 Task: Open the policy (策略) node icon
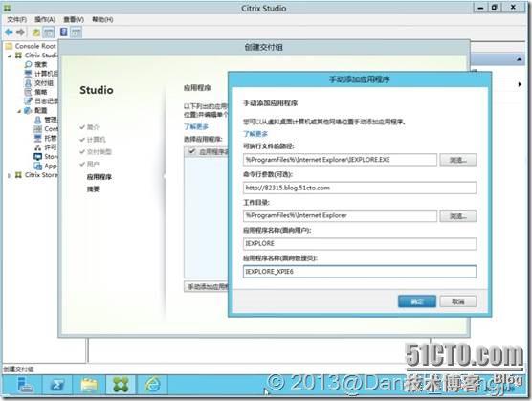point(28,92)
